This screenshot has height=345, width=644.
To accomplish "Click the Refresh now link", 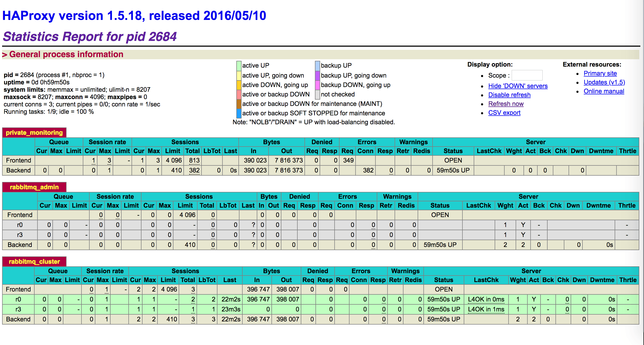I will [x=506, y=104].
